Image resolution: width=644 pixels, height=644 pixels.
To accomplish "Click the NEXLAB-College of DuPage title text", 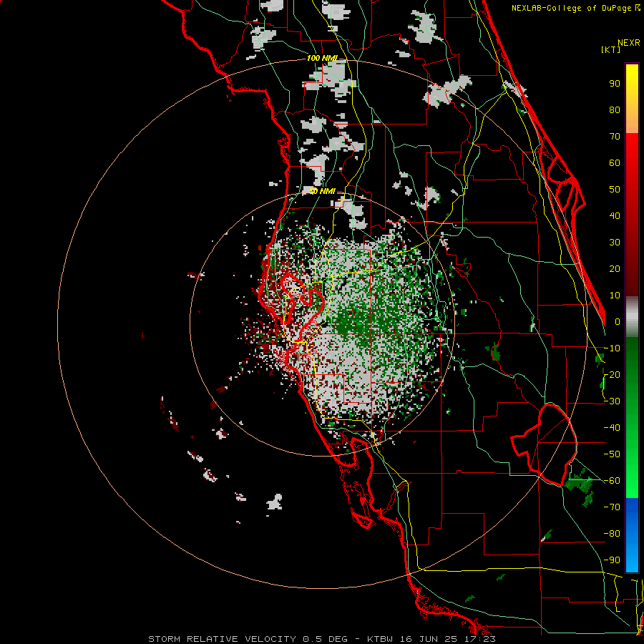I will [572, 8].
